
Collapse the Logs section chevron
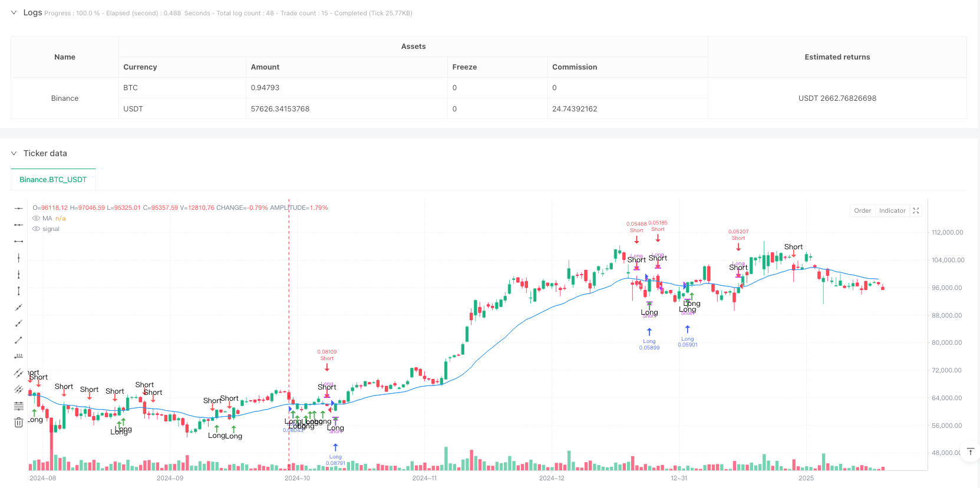coord(14,12)
